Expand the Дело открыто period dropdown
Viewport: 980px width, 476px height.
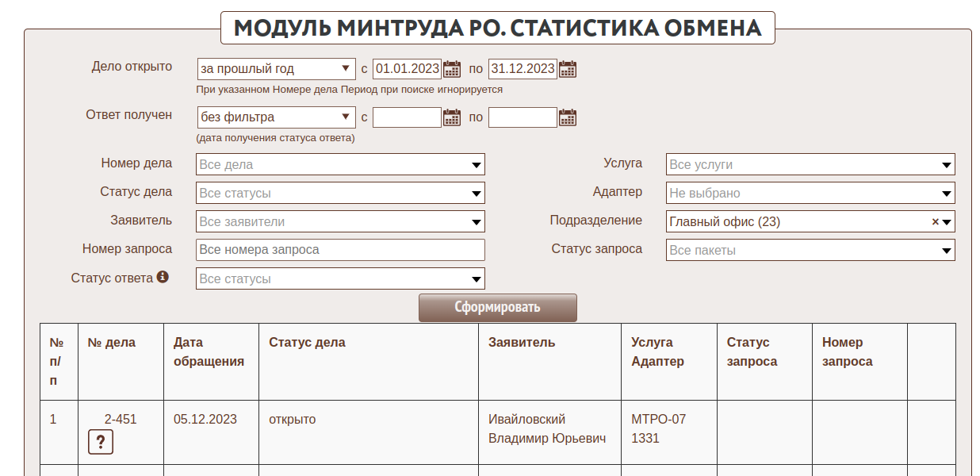coord(276,69)
